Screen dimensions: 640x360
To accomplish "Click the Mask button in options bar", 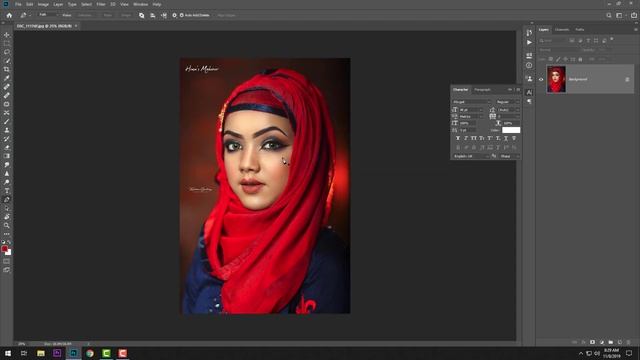I will coord(107,15).
